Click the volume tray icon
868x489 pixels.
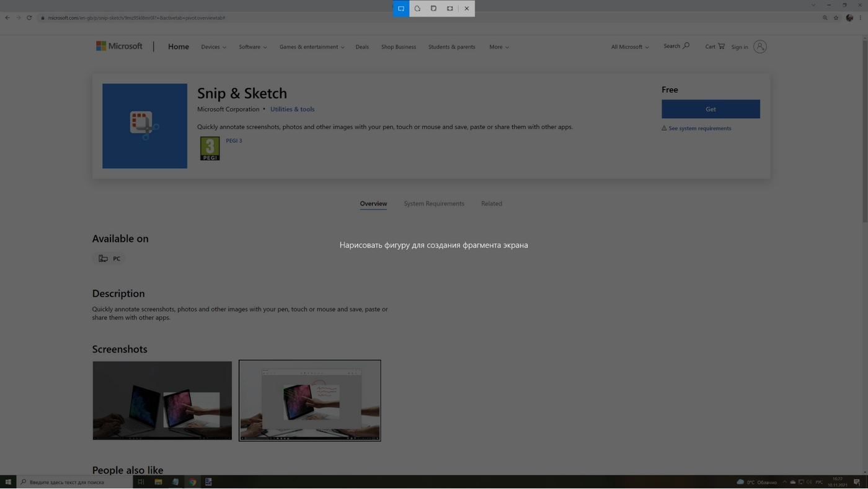click(808, 482)
